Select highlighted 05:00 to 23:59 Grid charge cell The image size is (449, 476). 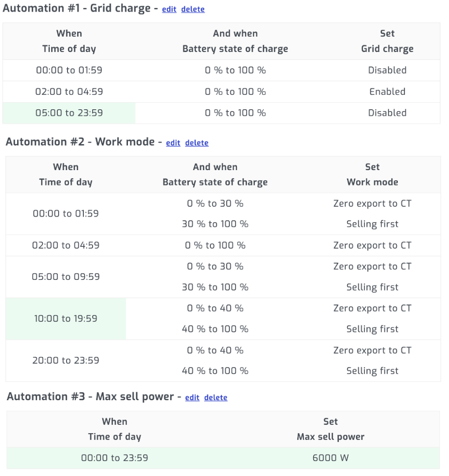(69, 113)
